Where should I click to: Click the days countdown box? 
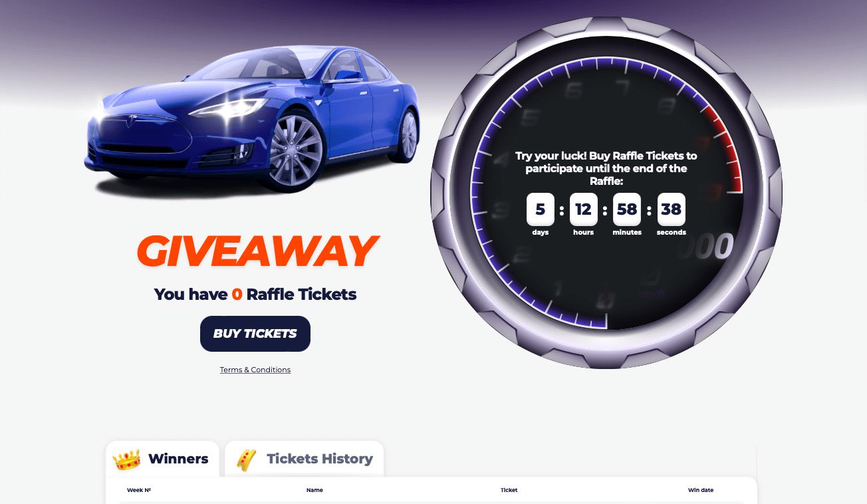click(541, 209)
